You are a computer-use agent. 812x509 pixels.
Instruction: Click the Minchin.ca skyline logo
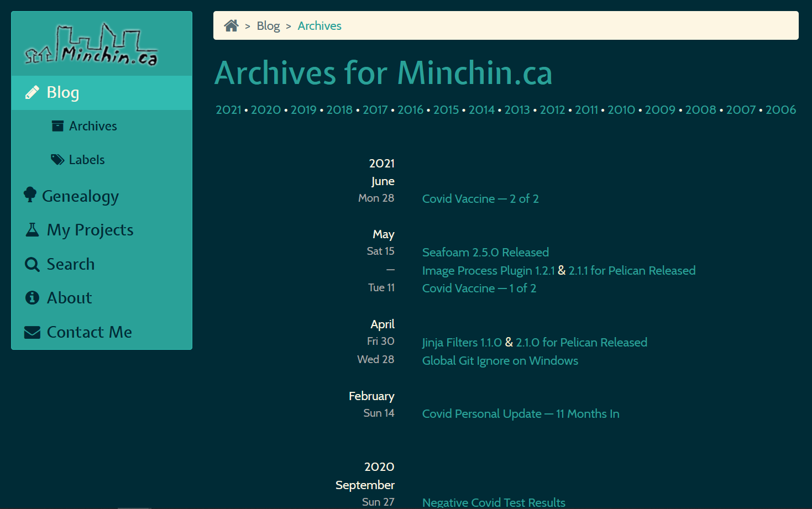pyautogui.click(x=91, y=44)
